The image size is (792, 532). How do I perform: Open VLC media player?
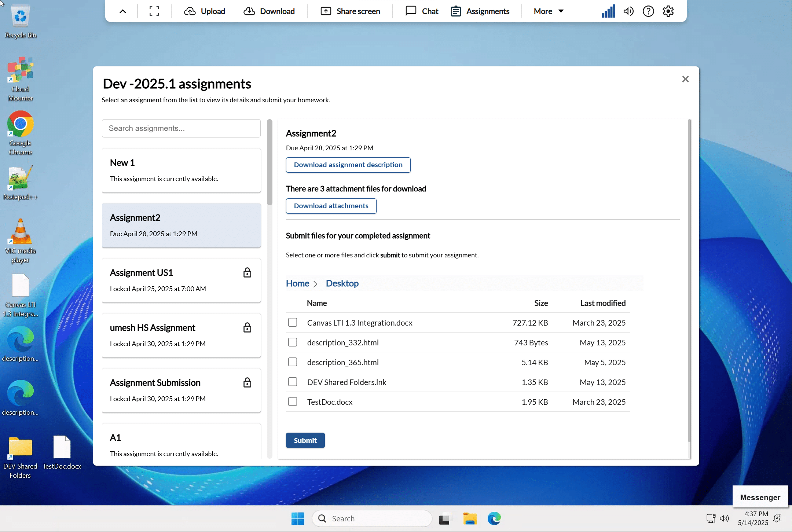[x=21, y=232]
